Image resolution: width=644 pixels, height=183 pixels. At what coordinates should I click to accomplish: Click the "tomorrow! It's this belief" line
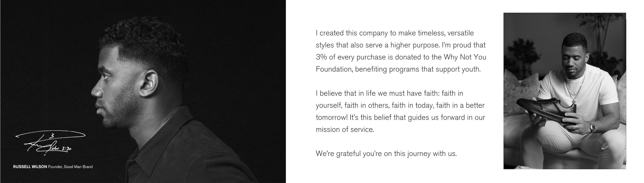400,117
